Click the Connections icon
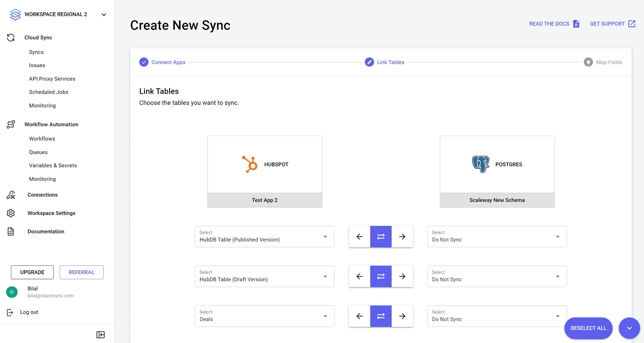 pyautogui.click(x=11, y=195)
